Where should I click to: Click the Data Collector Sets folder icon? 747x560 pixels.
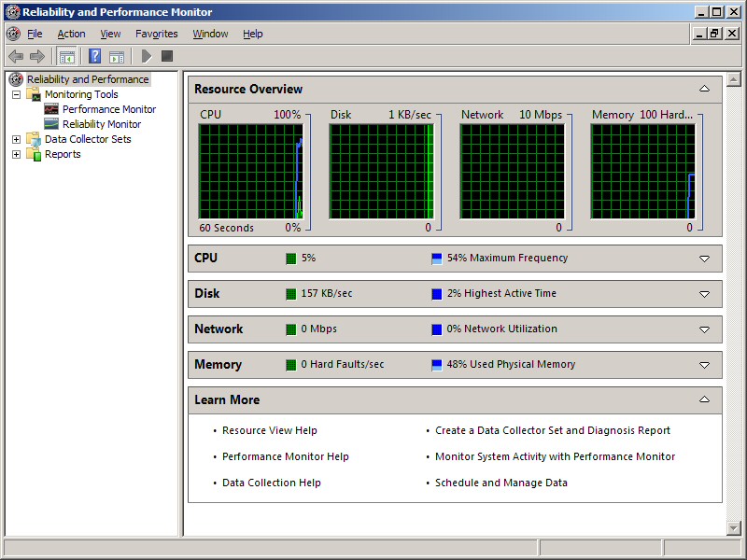pos(34,139)
